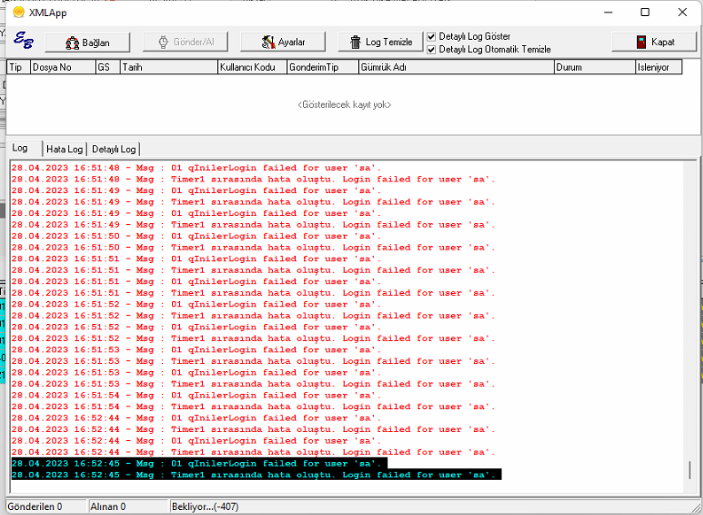The image size is (703, 515).
Task: Click the disabled Gönder/Al button
Action: 185,42
